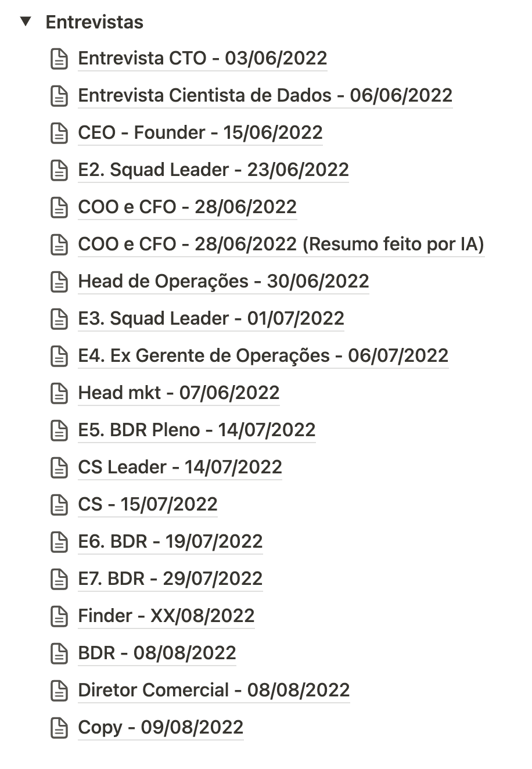Click the document icon beside Head de Operações
Viewport: 532px width, 769px height.
click(59, 282)
